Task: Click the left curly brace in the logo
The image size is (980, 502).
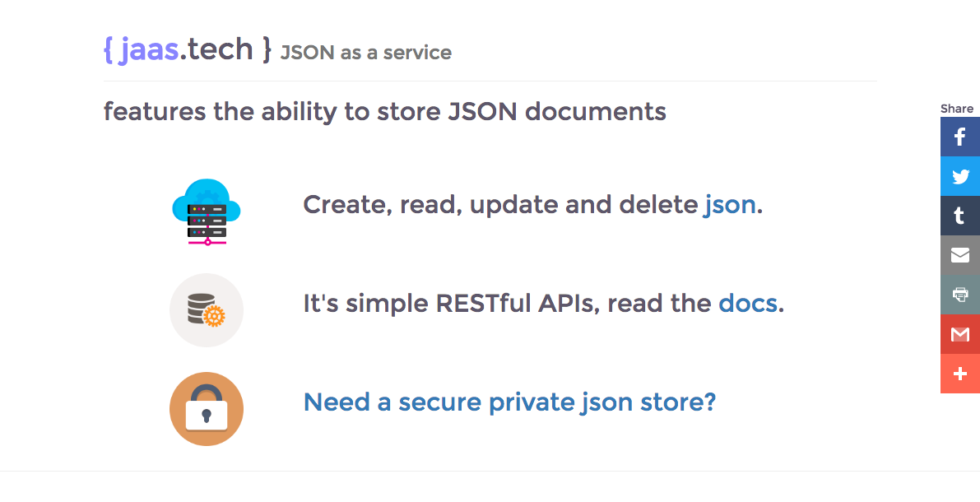Action: coord(109,49)
